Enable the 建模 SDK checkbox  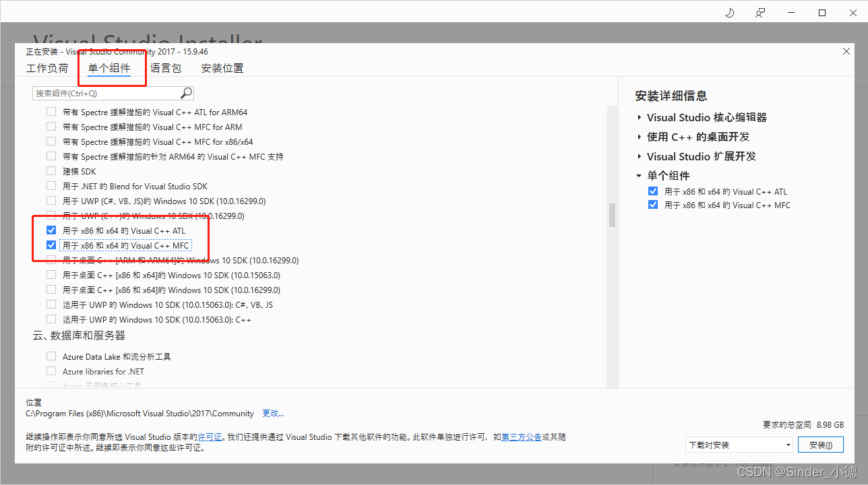click(x=51, y=171)
